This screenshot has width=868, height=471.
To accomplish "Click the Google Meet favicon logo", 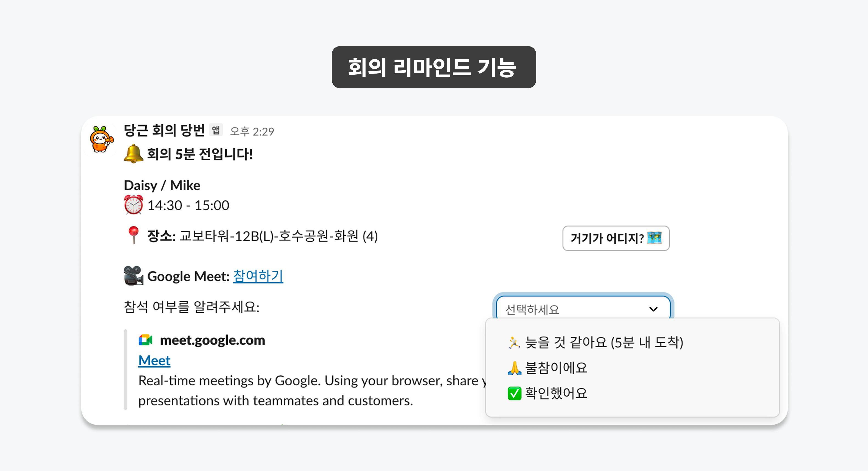I will [146, 340].
